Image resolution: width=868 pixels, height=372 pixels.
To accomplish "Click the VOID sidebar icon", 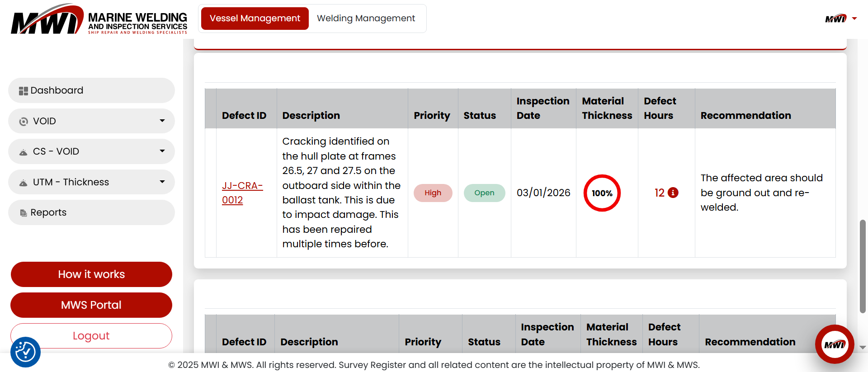I will coord(24,122).
